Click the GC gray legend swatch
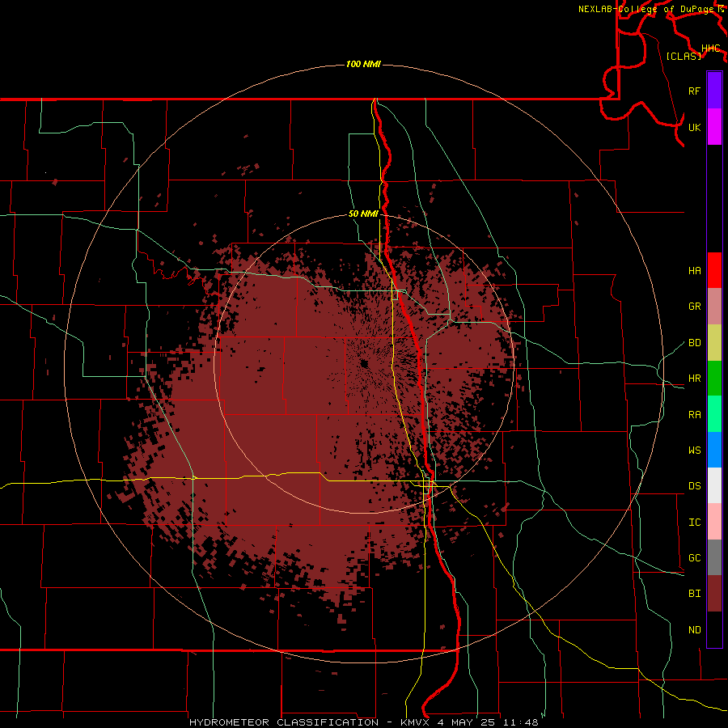The height and width of the screenshot is (728, 728). pyautogui.click(x=714, y=557)
